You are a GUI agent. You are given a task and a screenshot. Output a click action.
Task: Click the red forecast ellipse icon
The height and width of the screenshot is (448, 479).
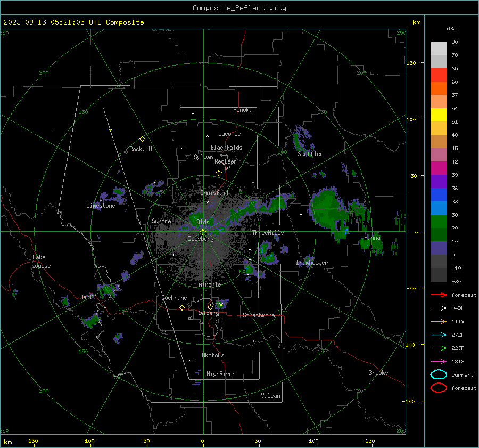pos(439,388)
